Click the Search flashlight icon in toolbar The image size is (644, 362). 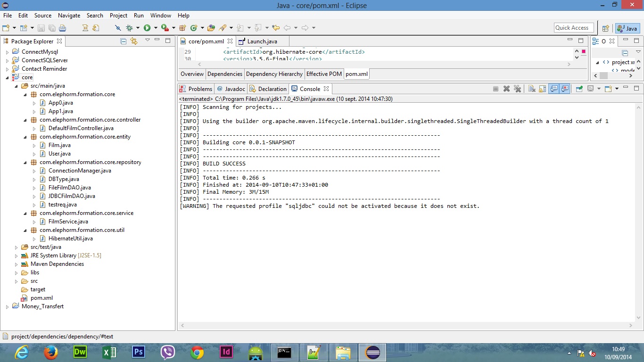pyautogui.click(x=223, y=28)
